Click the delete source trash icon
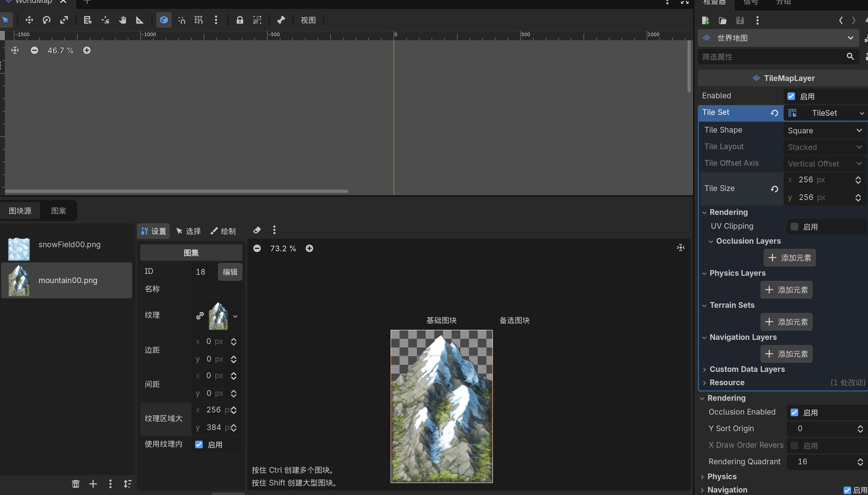The width and height of the screenshot is (868, 495). [75, 484]
